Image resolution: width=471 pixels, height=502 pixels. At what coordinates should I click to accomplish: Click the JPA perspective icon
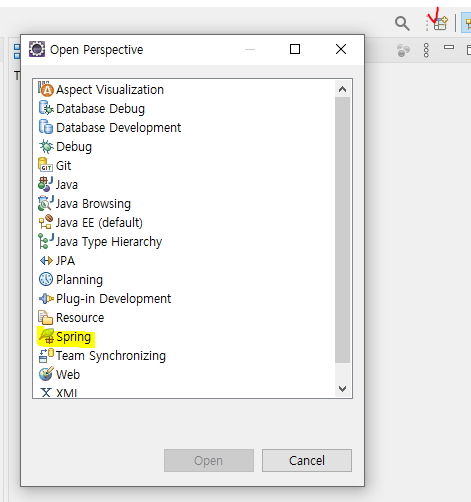click(x=46, y=260)
